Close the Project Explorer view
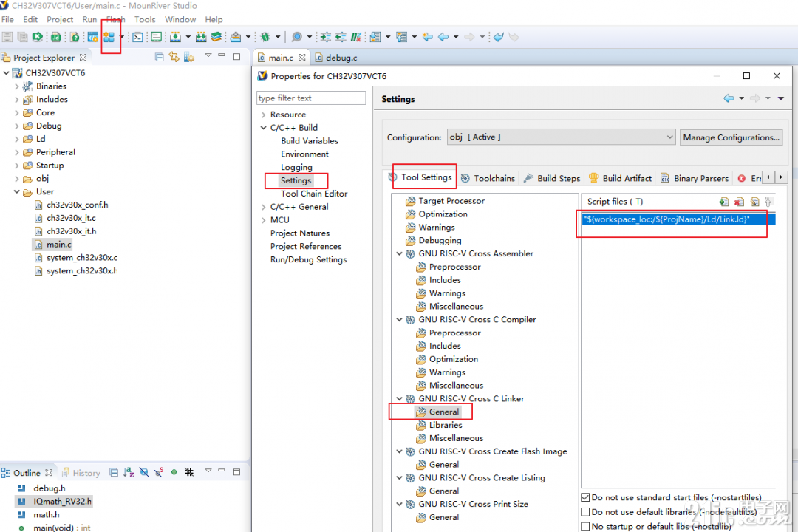Viewport: 798px width, 532px height. click(83, 58)
